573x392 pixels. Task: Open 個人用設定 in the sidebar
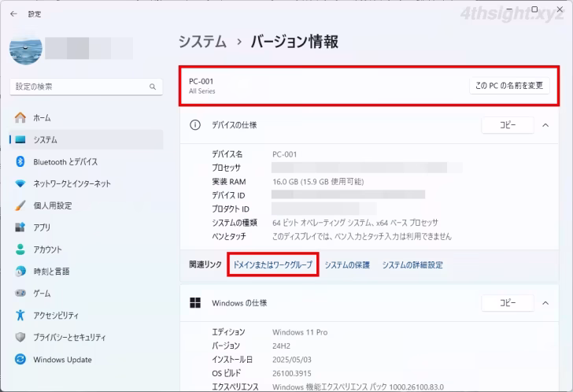[87, 205]
